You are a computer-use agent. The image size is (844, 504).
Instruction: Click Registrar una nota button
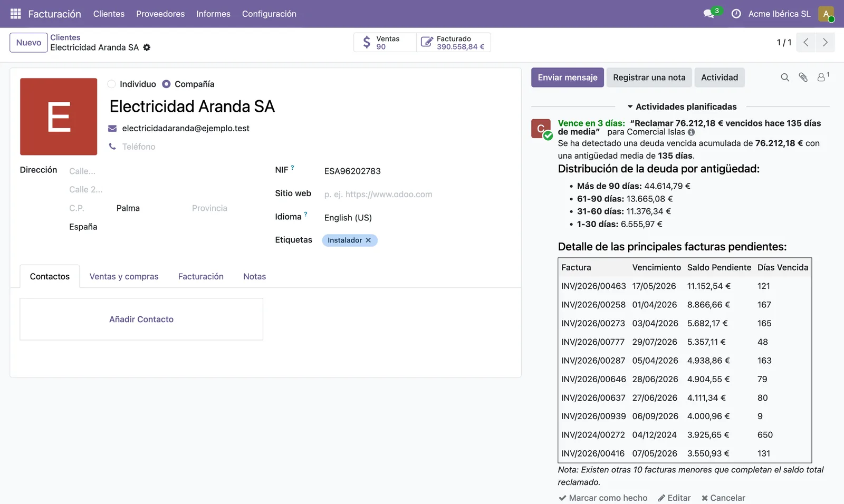pos(649,77)
